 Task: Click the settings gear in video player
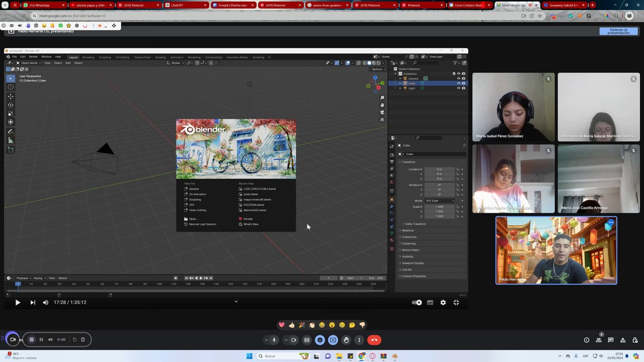443,303
